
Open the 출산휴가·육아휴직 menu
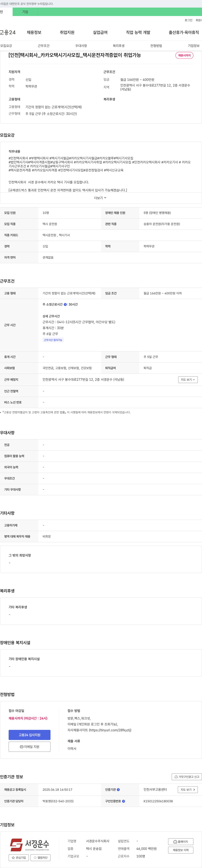point(184,32)
